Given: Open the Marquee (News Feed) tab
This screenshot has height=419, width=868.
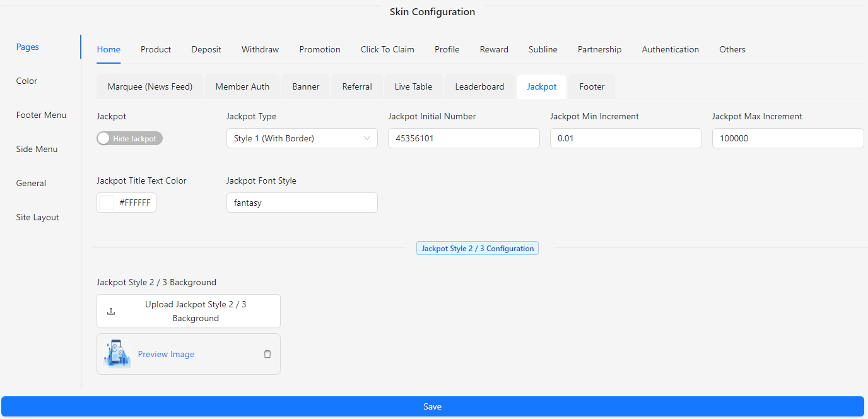Looking at the screenshot, I should (x=150, y=87).
